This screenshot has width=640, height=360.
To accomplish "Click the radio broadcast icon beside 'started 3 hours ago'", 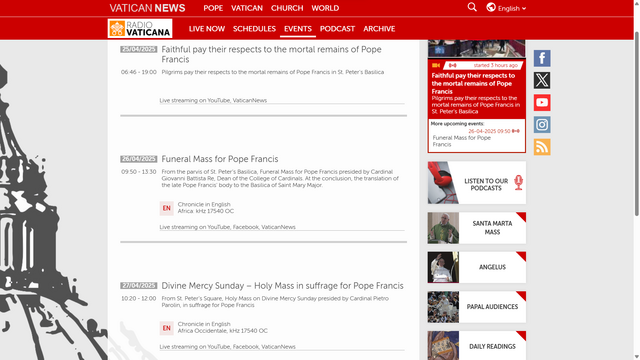I will click(453, 65).
